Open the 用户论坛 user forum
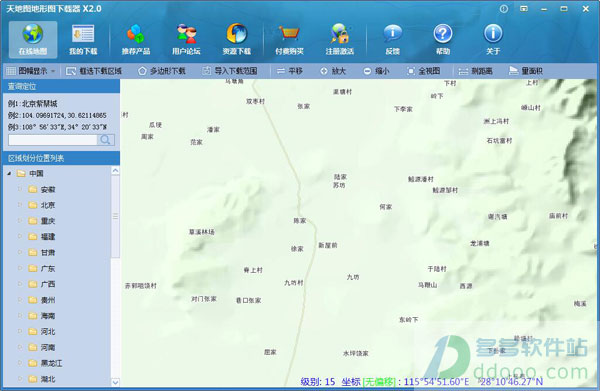 [186, 39]
